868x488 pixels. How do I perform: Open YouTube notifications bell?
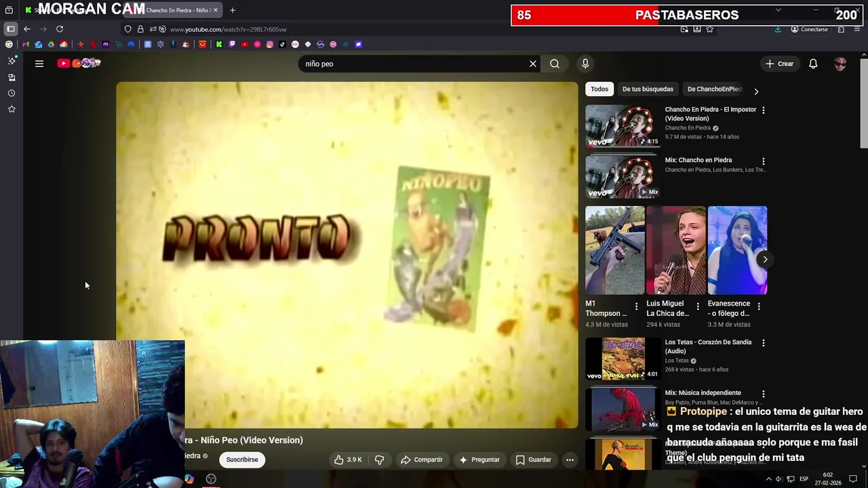tap(813, 64)
